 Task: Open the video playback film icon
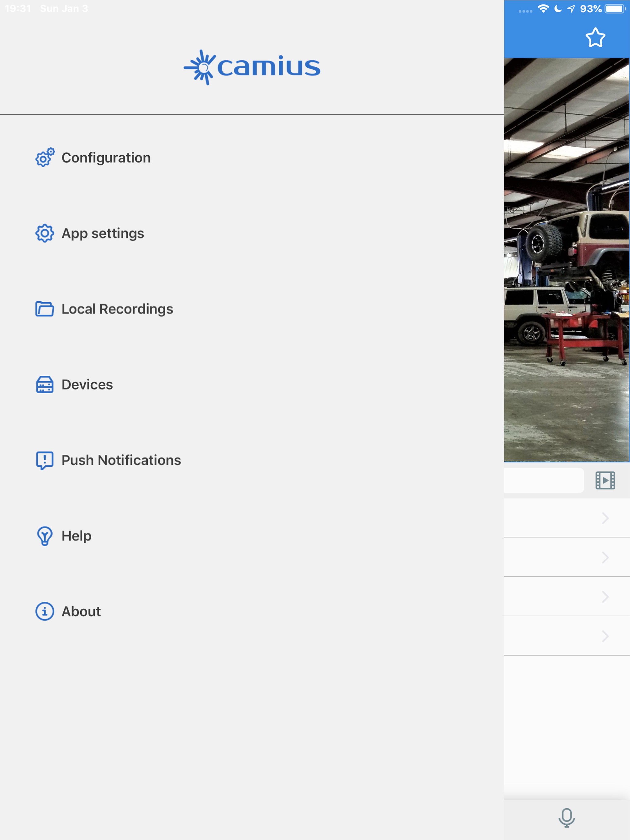[605, 480]
